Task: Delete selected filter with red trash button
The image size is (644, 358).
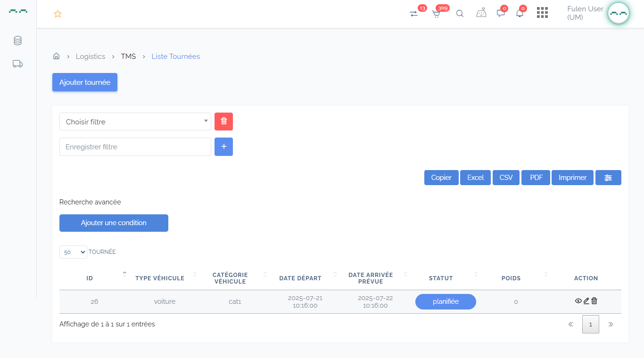Action: (x=223, y=122)
